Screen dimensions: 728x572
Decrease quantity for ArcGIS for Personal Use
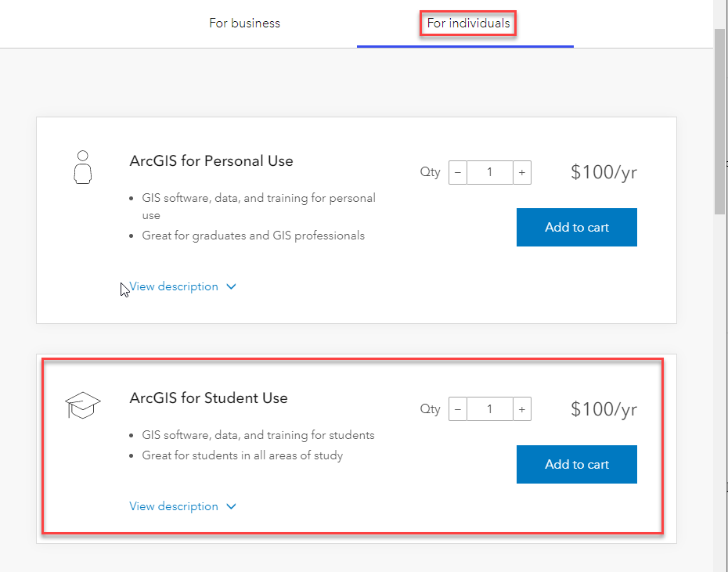pos(458,172)
